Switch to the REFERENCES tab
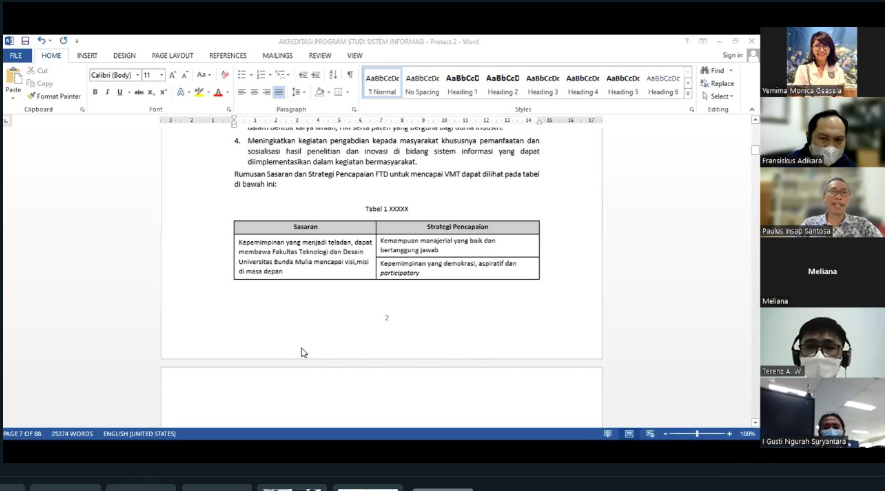The height and width of the screenshot is (491, 885). 227,56
